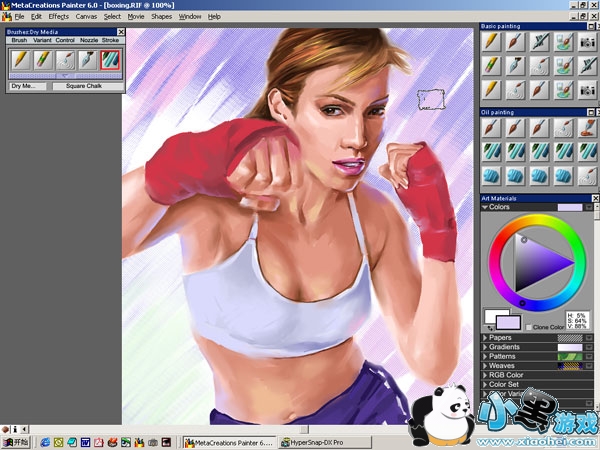Open the Nozzle menu in Brushes palette
Image resolution: width=600 pixels, height=450 pixels.
click(89, 40)
